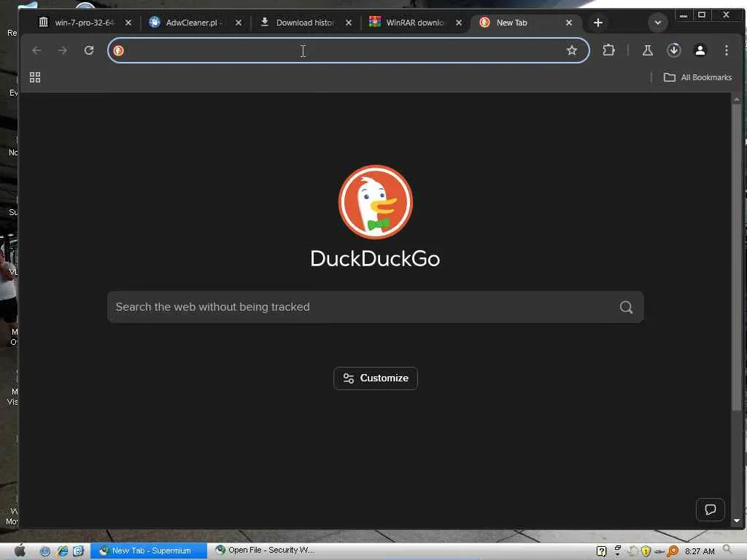This screenshot has height=560, width=747.
Task: Go forward with the forward arrow
Action: tap(63, 50)
